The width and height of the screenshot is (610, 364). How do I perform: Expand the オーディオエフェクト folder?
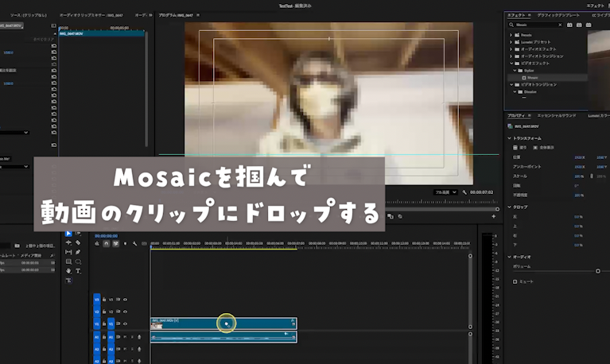tap(511, 49)
